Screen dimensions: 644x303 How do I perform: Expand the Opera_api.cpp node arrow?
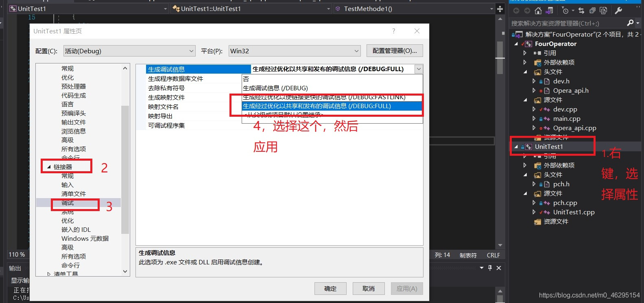[534, 128]
